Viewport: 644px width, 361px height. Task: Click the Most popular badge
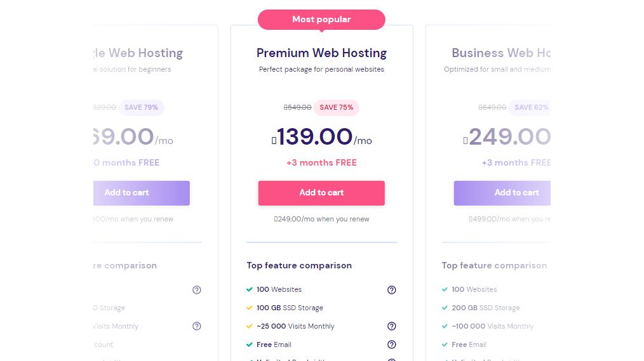(x=321, y=20)
